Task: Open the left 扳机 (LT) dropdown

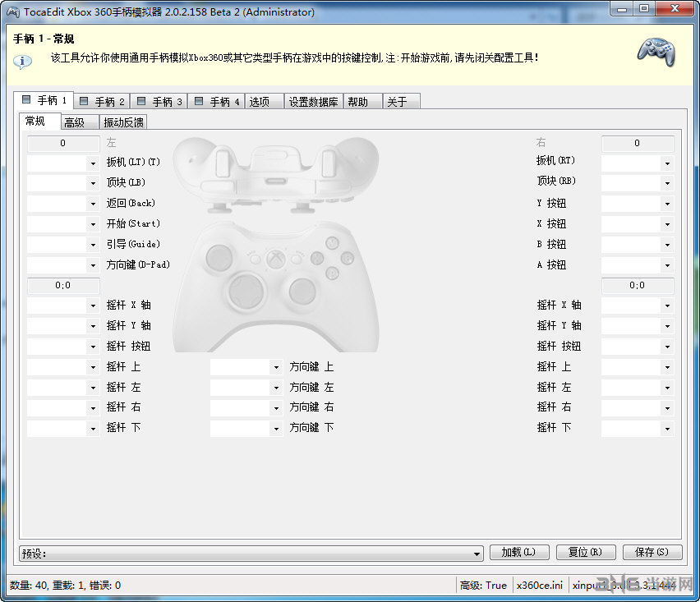Action: point(63,163)
